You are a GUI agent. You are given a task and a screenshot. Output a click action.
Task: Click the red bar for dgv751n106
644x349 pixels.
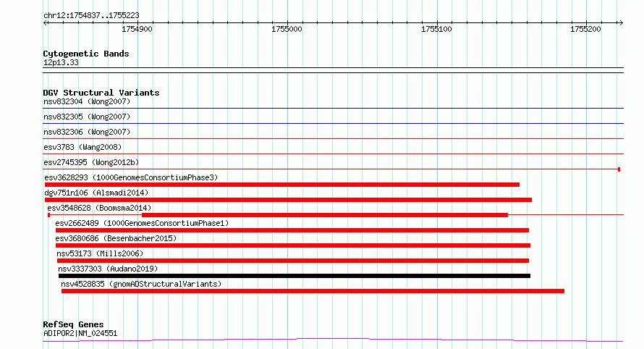click(x=288, y=200)
